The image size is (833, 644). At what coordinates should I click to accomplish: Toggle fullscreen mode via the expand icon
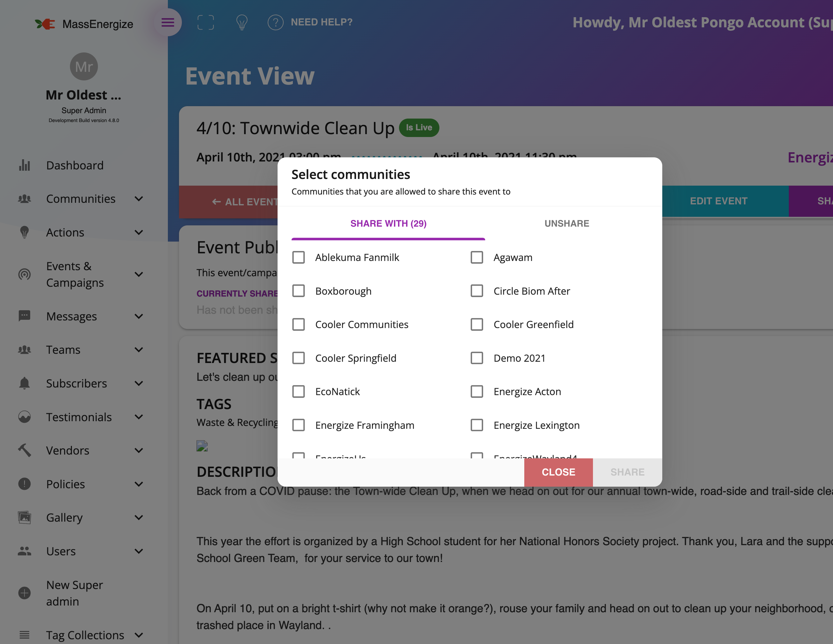pyautogui.click(x=206, y=23)
